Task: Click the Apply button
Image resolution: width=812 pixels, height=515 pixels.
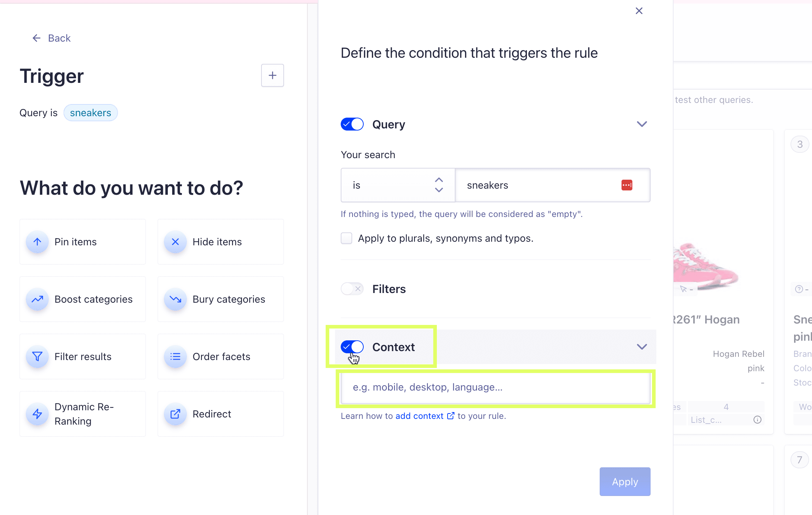Action: click(x=625, y=482)
